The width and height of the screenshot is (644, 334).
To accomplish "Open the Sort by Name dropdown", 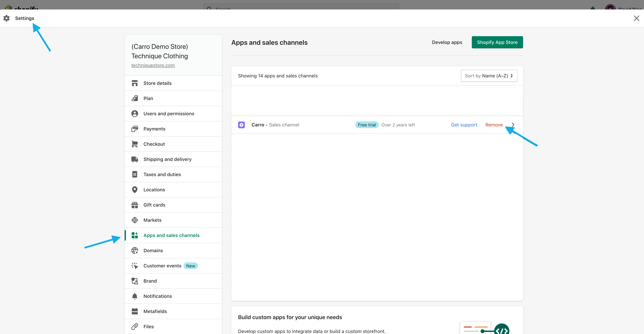I will coord(489,76).
